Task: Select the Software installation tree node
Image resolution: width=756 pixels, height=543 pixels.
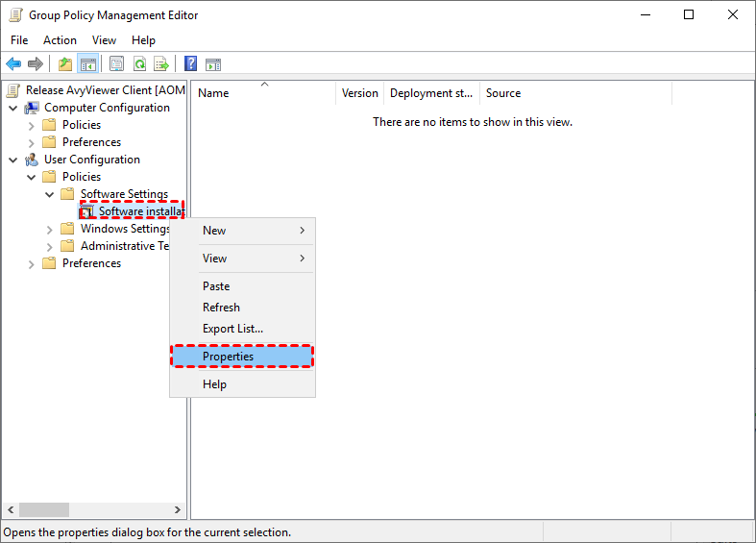Action: click(140, 211)
